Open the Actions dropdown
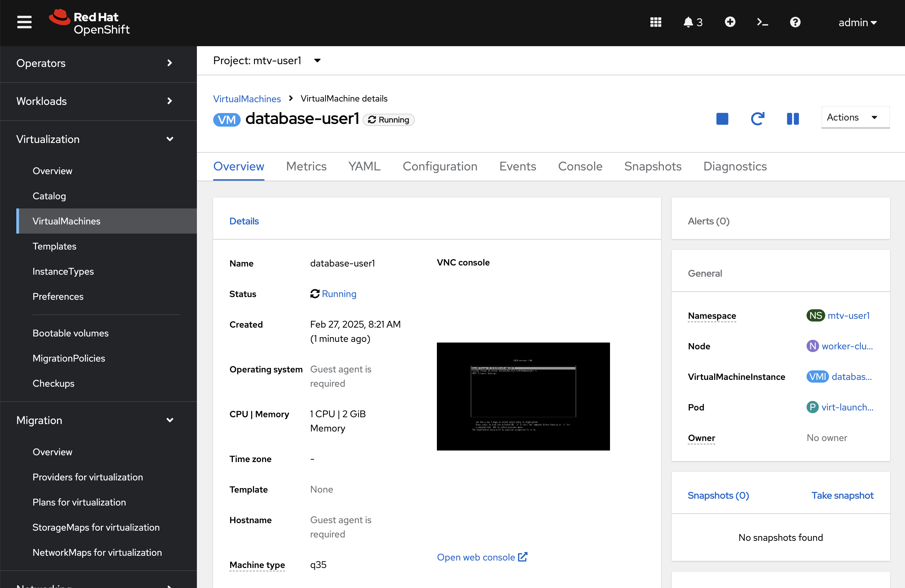 pos(855,117)
